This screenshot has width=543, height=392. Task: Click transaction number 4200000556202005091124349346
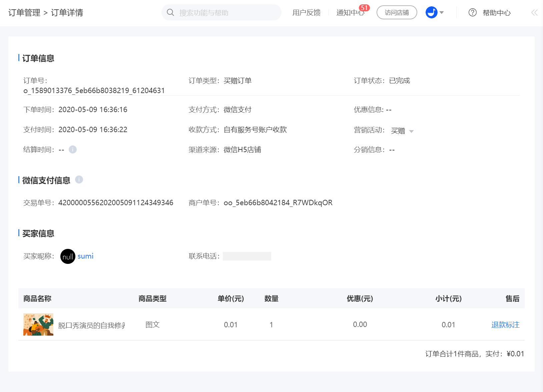coord(116,203)
